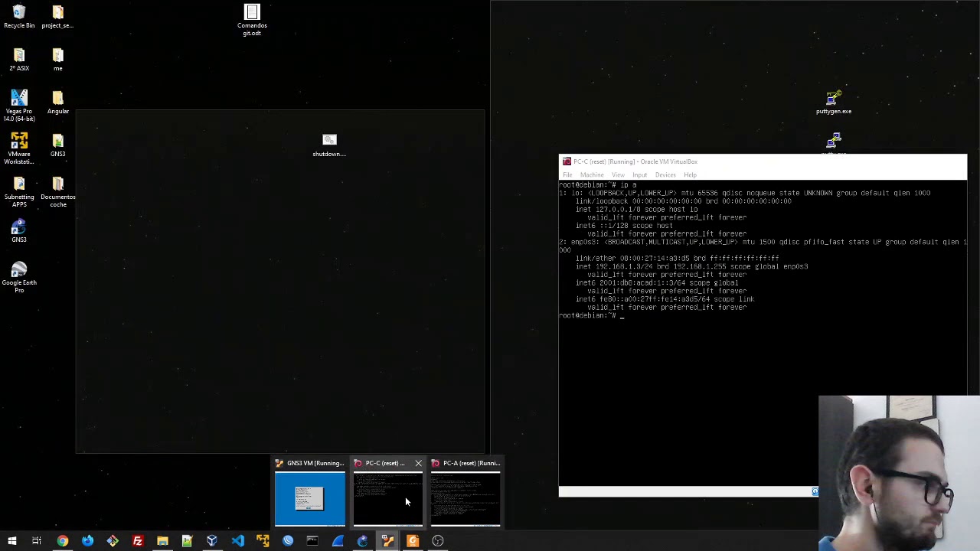This screenshot has height=551, width=980.
Task: Click the orange application icon in taskbar
Action: 413,541
